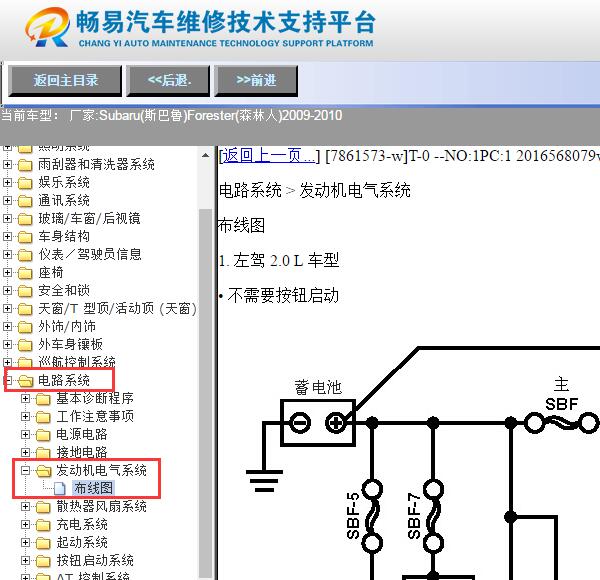Click the 车身结构 folder icon
Image resolution: width=600 pixels, height=580 pixels.
(25, 237)
